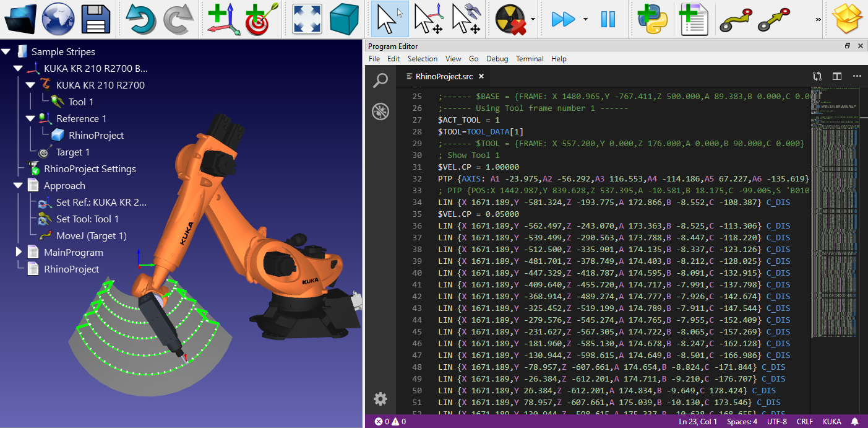Image resolution: width=868 pixels, height=428 pixels.
Task: Open changes compare icon in editor
Action: click(817, 76)
